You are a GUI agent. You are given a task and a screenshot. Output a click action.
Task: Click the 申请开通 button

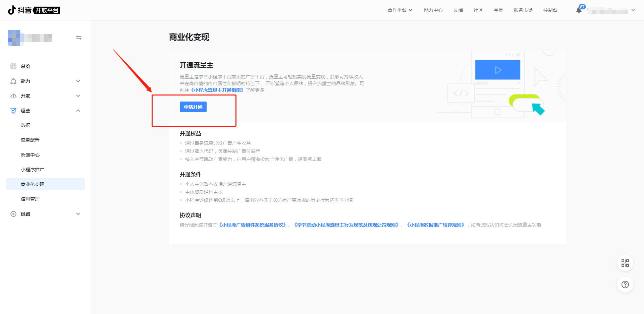point(193,107)
